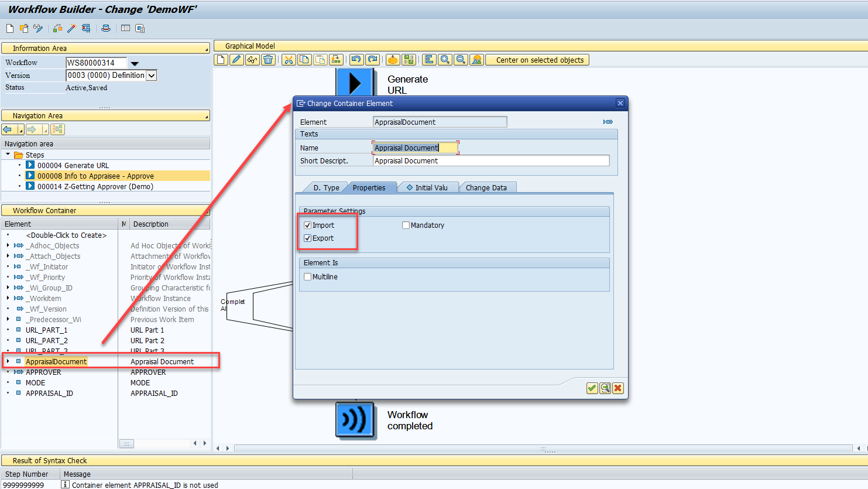Viewport: 868px width, 489px height.
Task: Undo last change in Graphical Model
Action: point(356,60)
